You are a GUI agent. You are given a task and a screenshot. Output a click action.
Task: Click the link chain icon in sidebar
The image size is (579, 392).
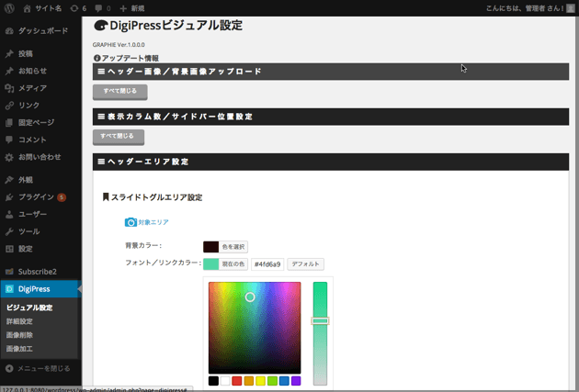point(9,106)
